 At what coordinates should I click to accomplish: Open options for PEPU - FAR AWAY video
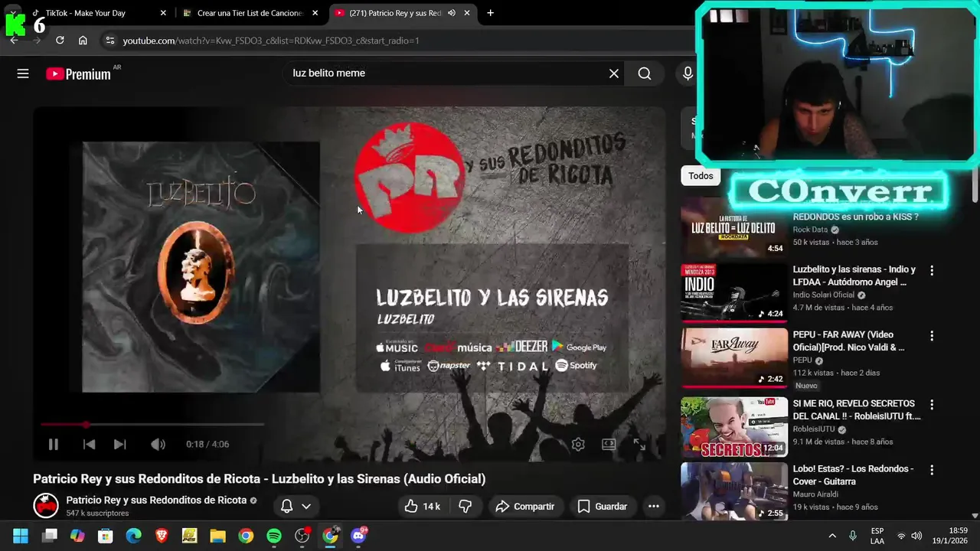click(x=932, y=336)
